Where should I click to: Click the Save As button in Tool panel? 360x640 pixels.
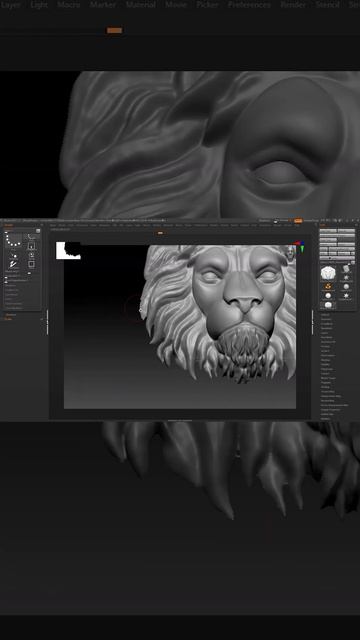347,231
